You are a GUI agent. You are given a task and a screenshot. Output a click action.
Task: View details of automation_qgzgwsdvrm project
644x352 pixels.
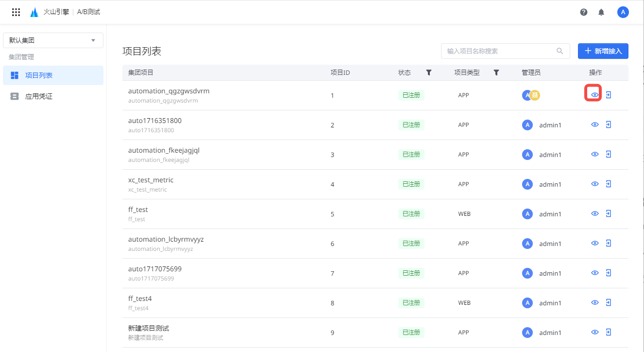[x=594, y=95]
